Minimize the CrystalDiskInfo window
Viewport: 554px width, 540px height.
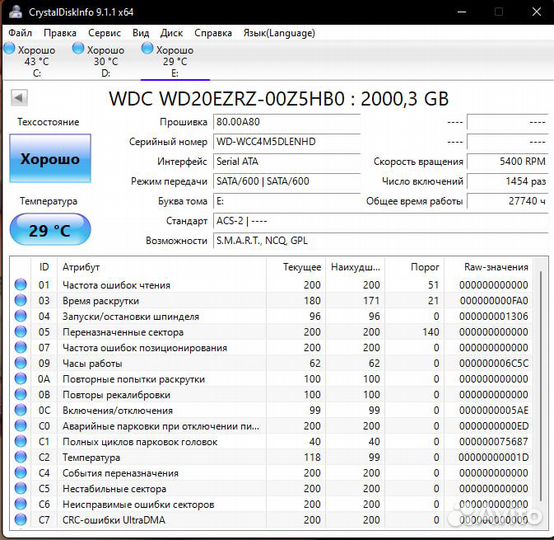(461, 12)
